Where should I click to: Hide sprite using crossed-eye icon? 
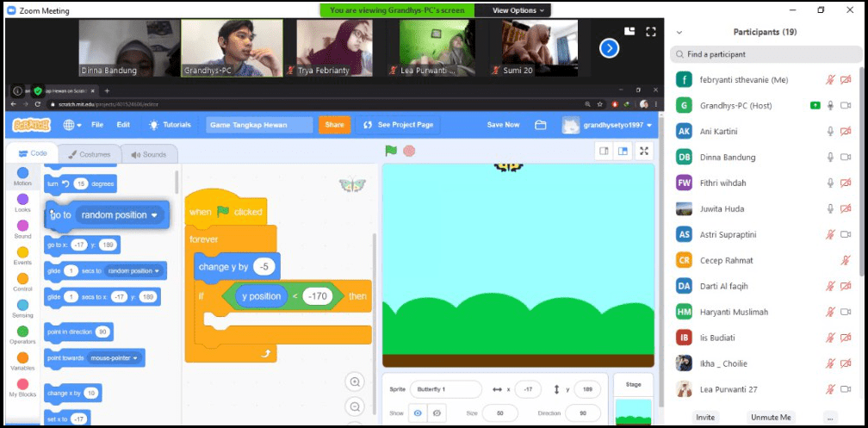pos(437,413)
